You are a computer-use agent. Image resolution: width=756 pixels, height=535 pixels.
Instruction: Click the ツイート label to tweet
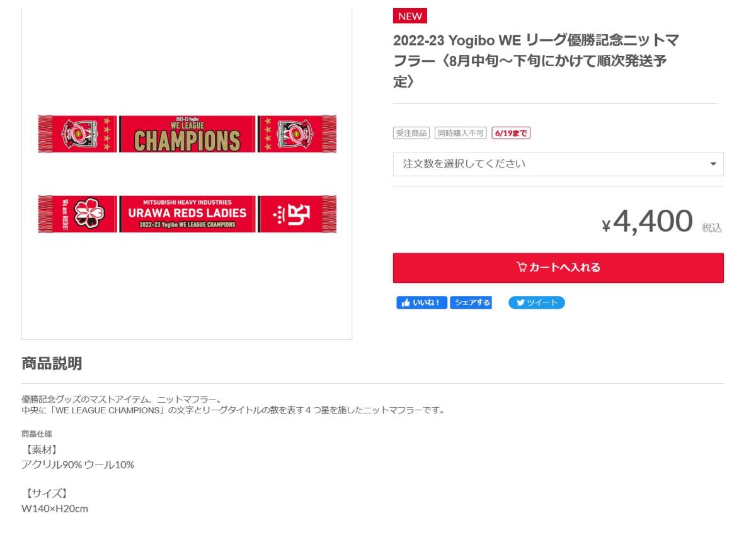tap(542, 303)
